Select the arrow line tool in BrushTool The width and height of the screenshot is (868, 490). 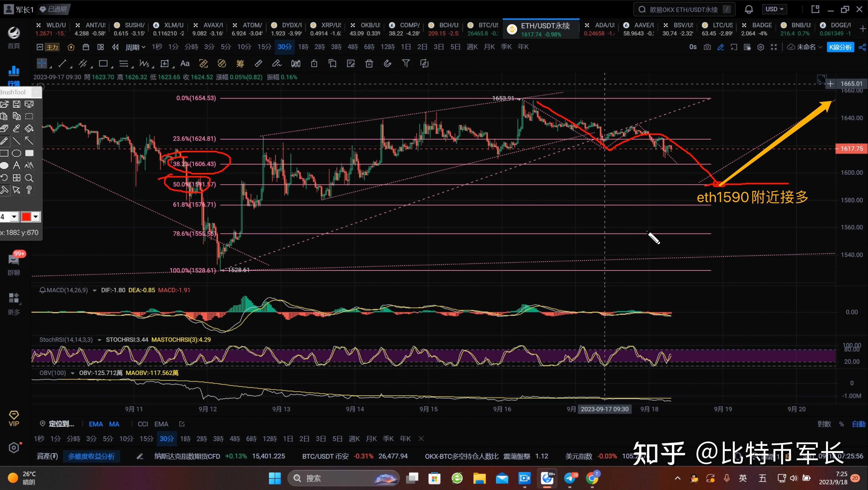[x=29, y=141]
